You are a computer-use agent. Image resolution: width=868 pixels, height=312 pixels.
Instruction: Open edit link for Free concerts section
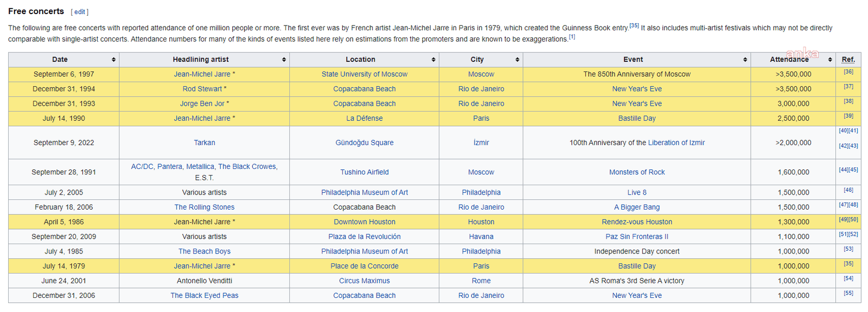coord(80,12)
